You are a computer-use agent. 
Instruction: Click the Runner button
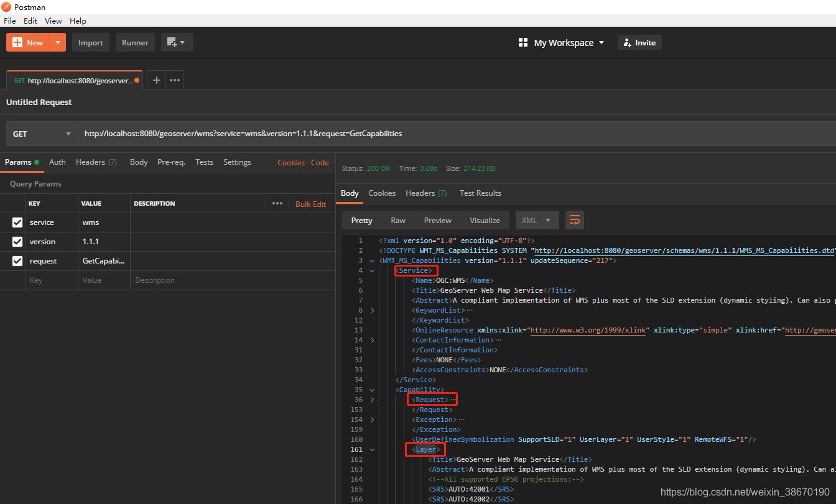(x=135, y=43)
